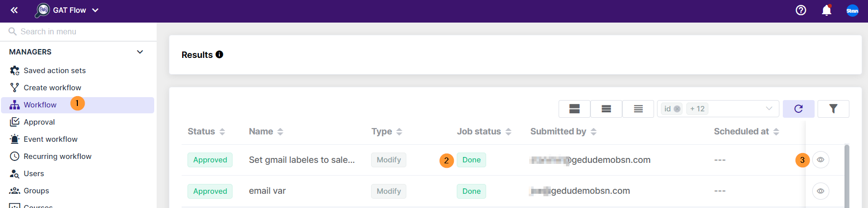
Task: Open the Stan user profile avatar
Action: pyautogui.click(x=852, y=10)
